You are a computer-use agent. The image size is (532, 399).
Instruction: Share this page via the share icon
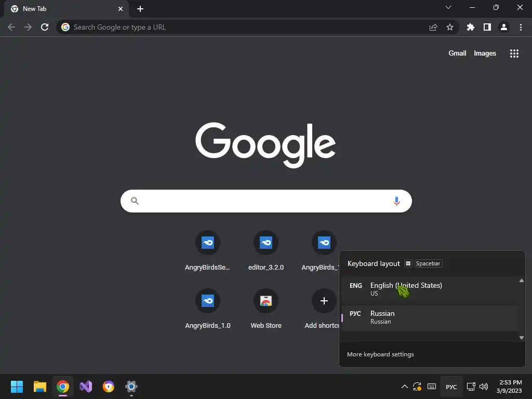[433, 27]
